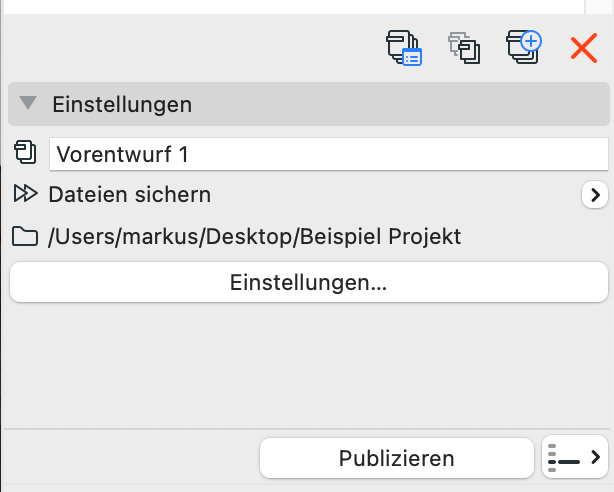
Task: Start publishing with Publizieren button
Action: pyautogui.click(x=397, y=458)
